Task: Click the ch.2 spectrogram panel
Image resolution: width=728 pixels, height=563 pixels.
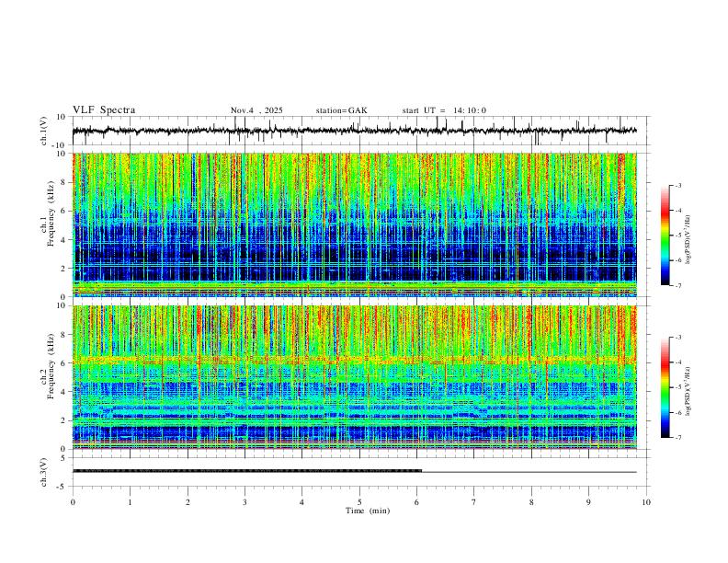Action: tap(354, 377)
